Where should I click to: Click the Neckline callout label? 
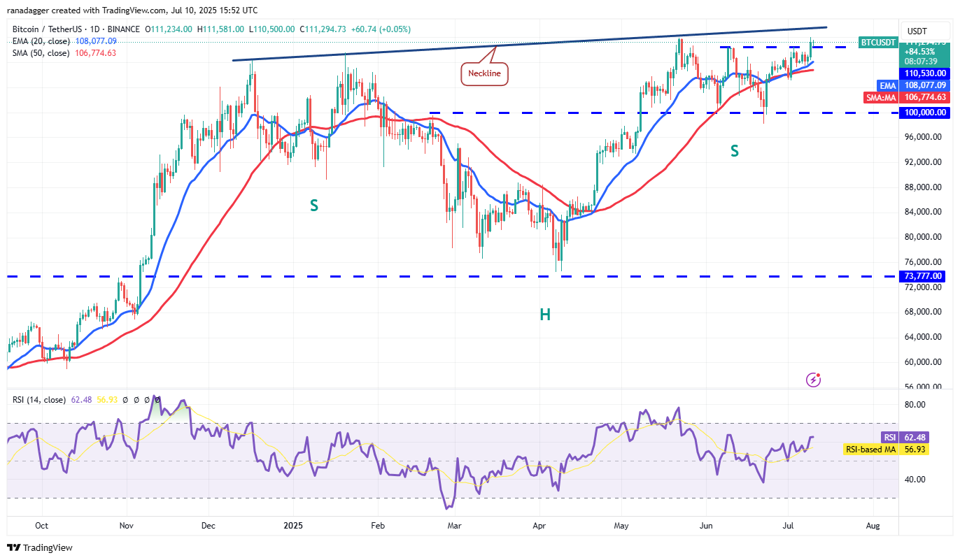pyautogui.click(x=484, y=73)
